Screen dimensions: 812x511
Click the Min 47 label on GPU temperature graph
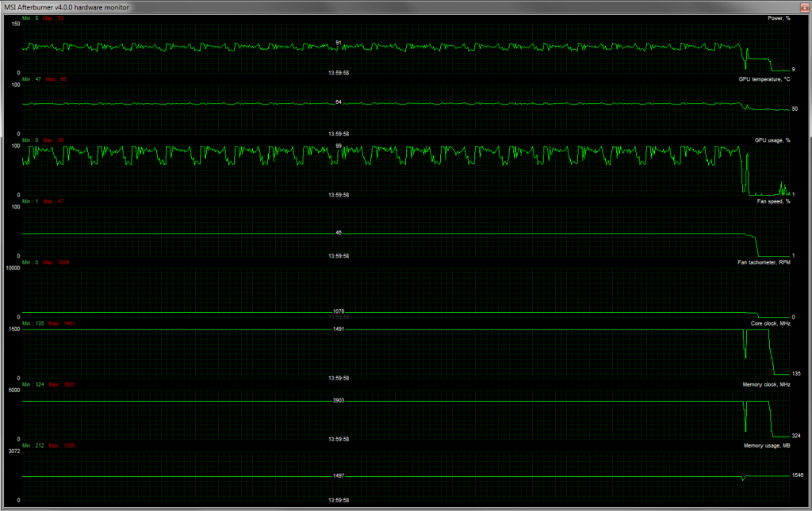tap(32, 79)
